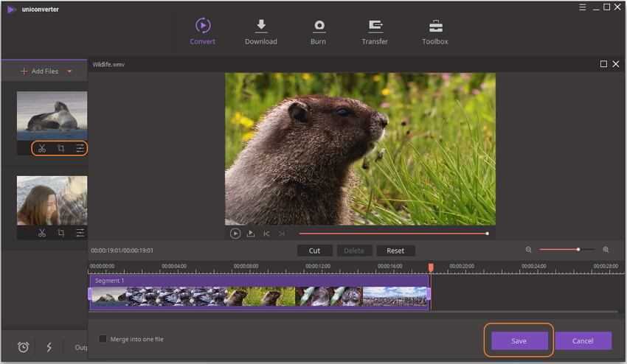Click the high speed lightning bolt icon
The height and width of the screenshot is (364, 627).
[x=49, y=347]
